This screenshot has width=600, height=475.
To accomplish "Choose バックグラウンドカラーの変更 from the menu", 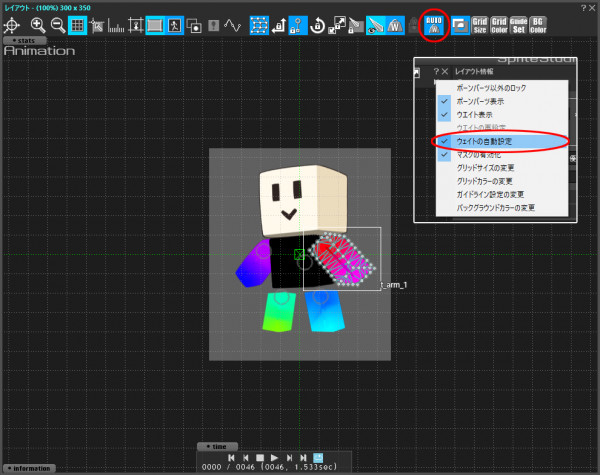I will coord(496,207).
